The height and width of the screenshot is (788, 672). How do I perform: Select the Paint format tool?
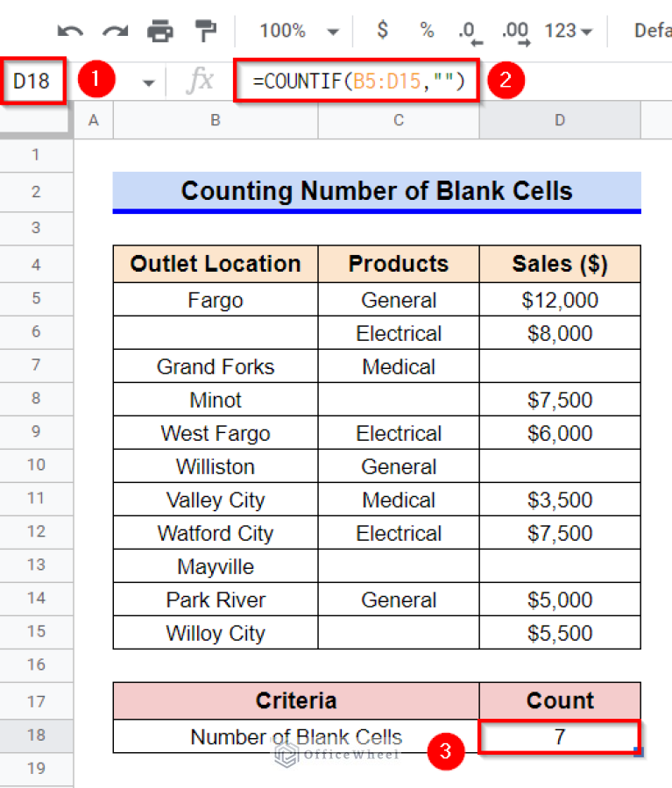[x=205, y=30]
